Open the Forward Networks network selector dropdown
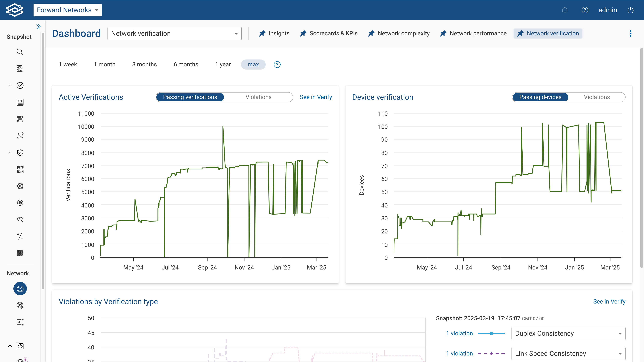The image size is (644, 362). pos(67,10)
